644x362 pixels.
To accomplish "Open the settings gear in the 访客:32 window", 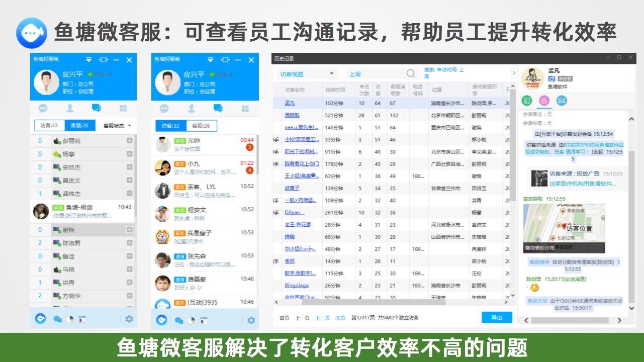I will tap(251, 320).
